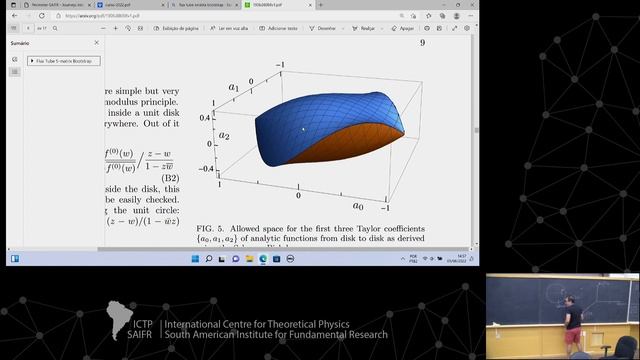Search inside the PDF with magnifier icon
640x360 pixels.
55,28
